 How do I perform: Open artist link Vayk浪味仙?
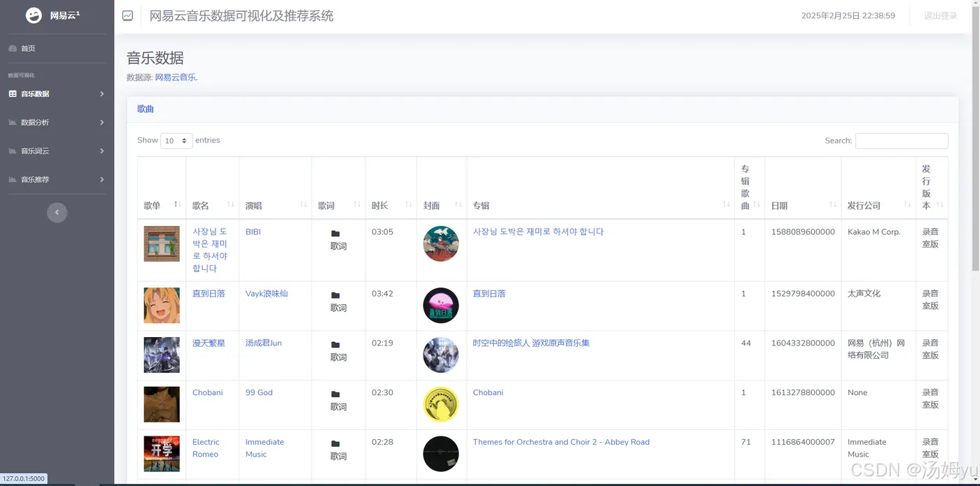point(267,294)
